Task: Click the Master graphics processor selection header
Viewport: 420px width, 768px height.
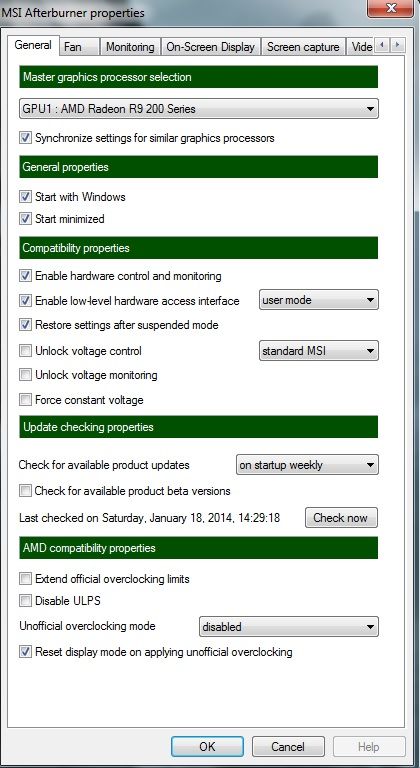Action: [x=198, y=77]
